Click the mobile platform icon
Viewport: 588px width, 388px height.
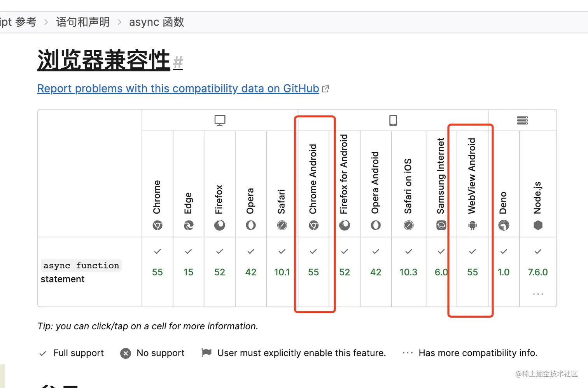pyautogui.click(x=393, y=120)
